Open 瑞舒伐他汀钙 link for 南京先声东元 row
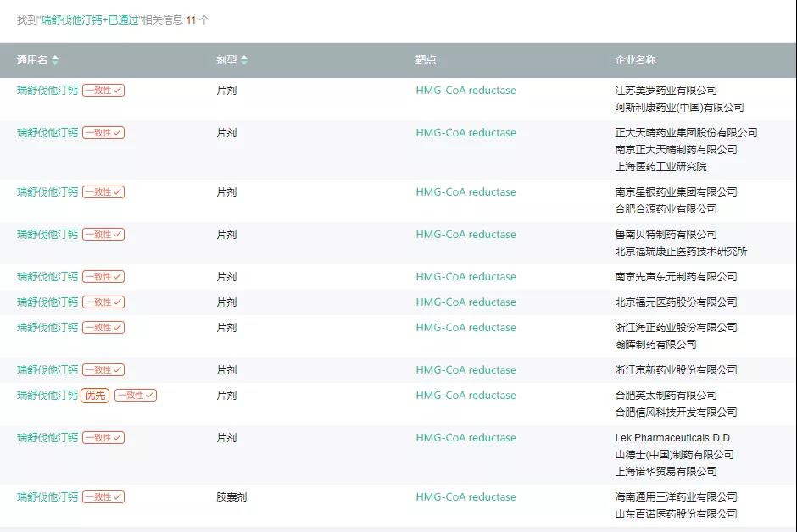Viewport: 797px width, 532px height. 47,277
